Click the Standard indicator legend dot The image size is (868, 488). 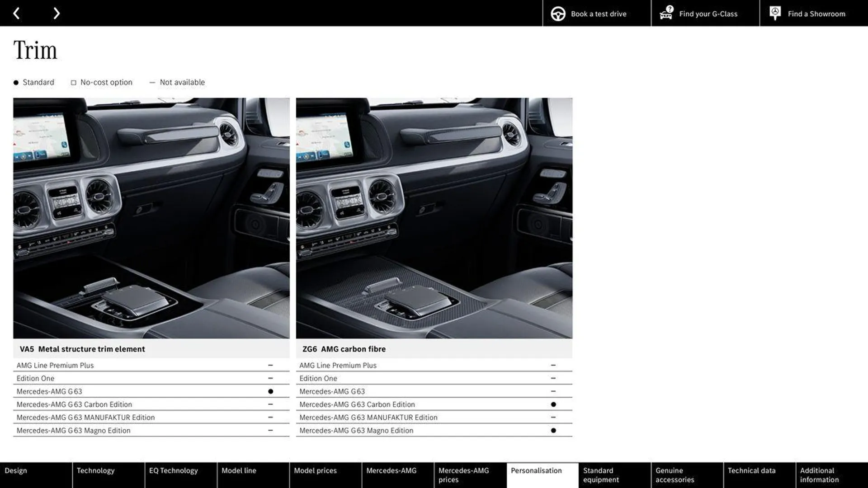coord(15,82)
